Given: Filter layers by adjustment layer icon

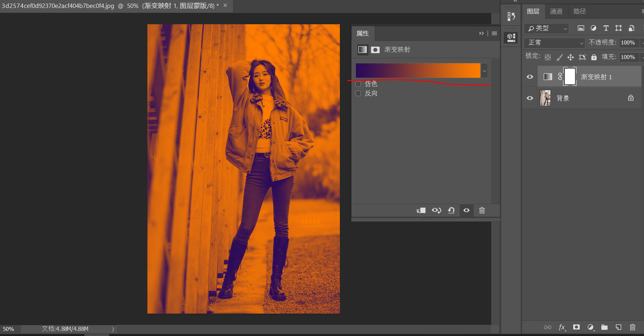Looking at the screenshot, I should 593,28.
